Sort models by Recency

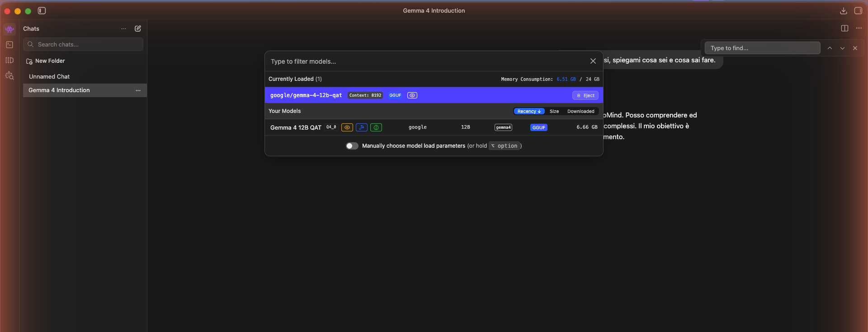(x=529, y=111)
